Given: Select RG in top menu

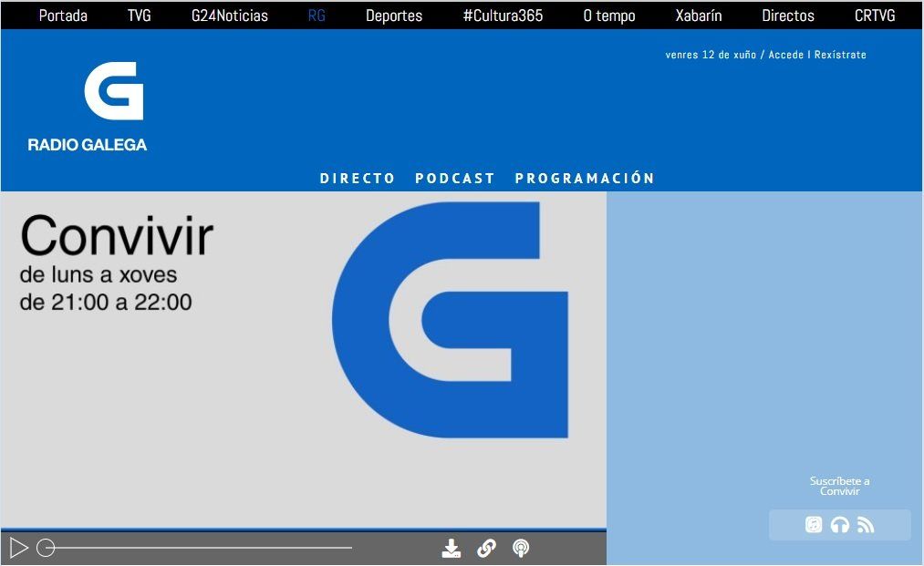Looking at the screenshot, I should (317, 15).
